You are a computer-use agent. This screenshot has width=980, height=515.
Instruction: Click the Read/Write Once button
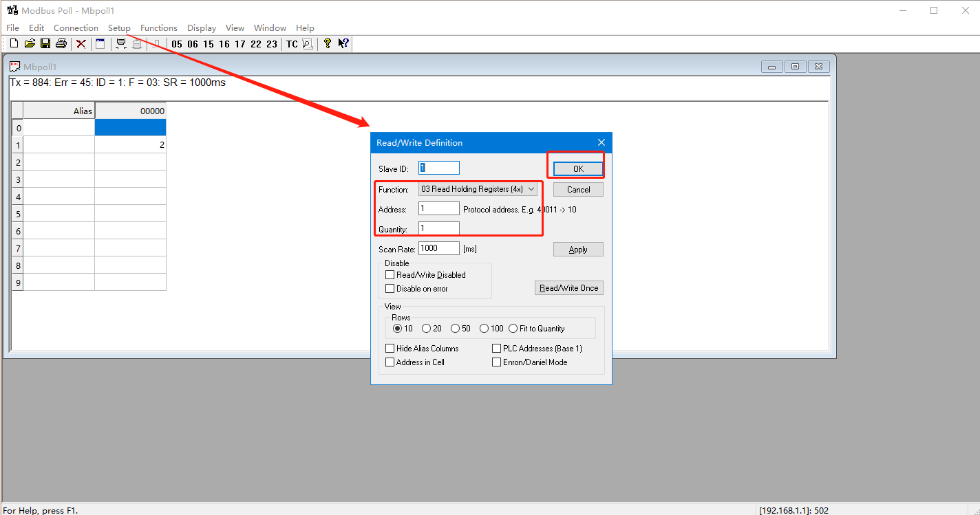click(x=568, y=288)
